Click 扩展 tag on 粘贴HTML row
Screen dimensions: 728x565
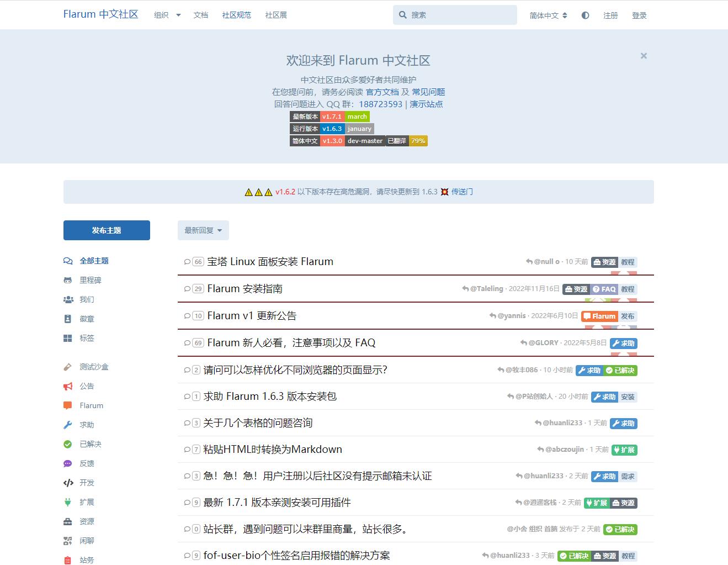tap(624, 450)
